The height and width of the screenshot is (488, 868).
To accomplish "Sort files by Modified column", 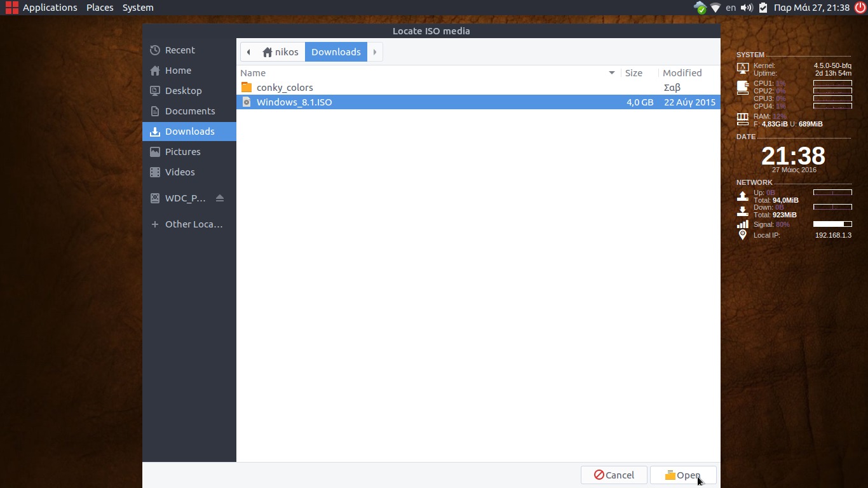I will pyautogui.click(x=682, y=73).
